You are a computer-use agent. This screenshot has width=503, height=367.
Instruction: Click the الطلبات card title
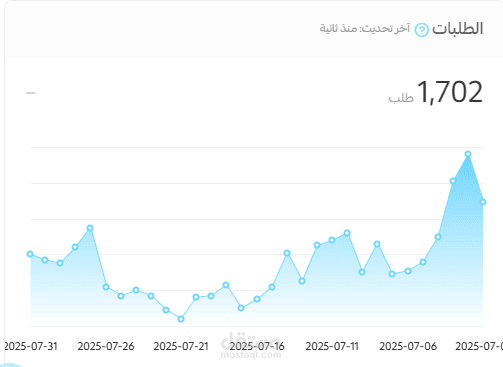(x=458, y=29)
